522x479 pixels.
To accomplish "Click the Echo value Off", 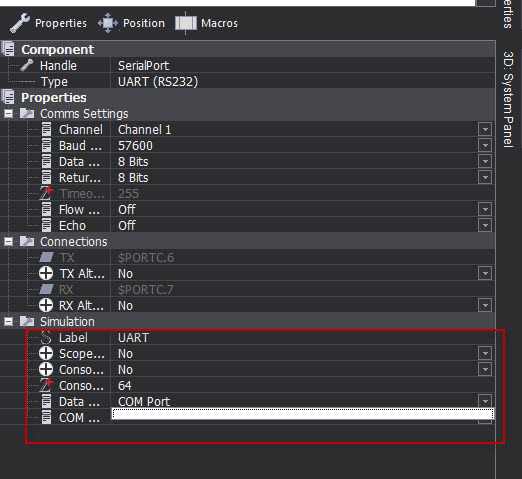I will coord(127,226).
